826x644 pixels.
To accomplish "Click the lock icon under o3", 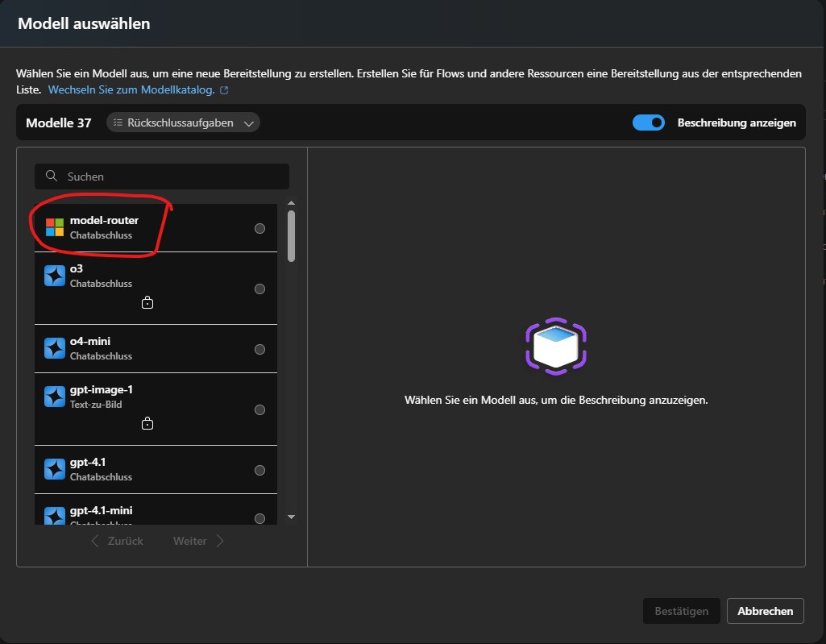I will (x=147, y=302).
